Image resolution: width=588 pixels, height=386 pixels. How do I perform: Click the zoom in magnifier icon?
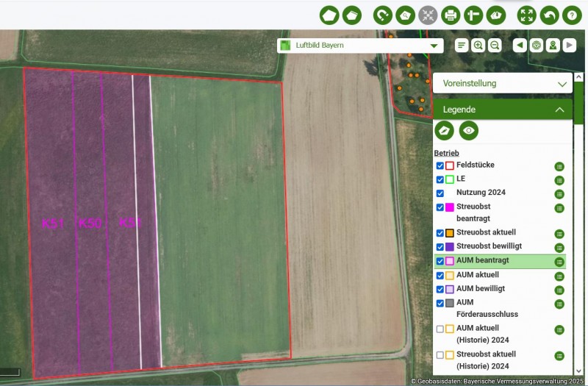pyautogui.click(x=478, y=46)
